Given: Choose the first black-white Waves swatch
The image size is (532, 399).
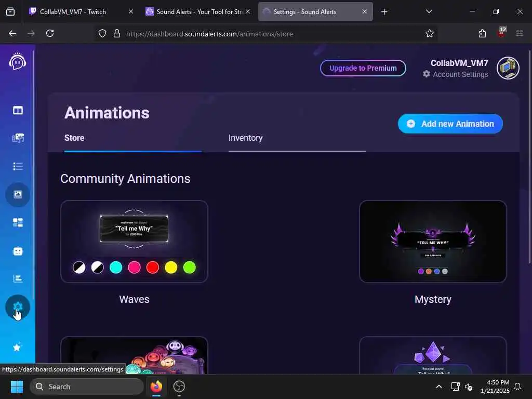Looking at the screenshot, I should [x=79, y=268].
